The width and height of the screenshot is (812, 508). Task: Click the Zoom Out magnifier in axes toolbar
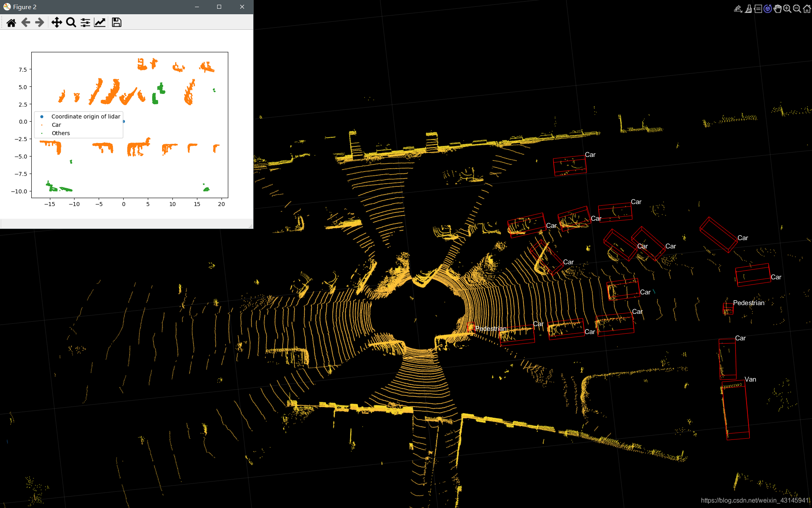797,9
